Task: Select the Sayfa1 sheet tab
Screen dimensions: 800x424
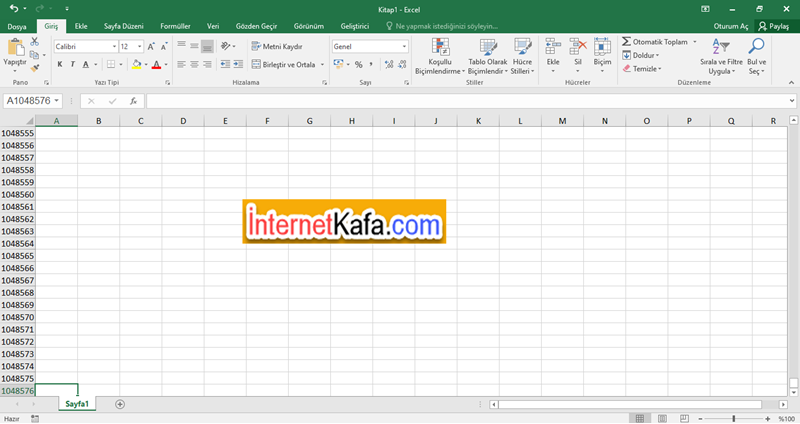Action: [x=77, y=404]
